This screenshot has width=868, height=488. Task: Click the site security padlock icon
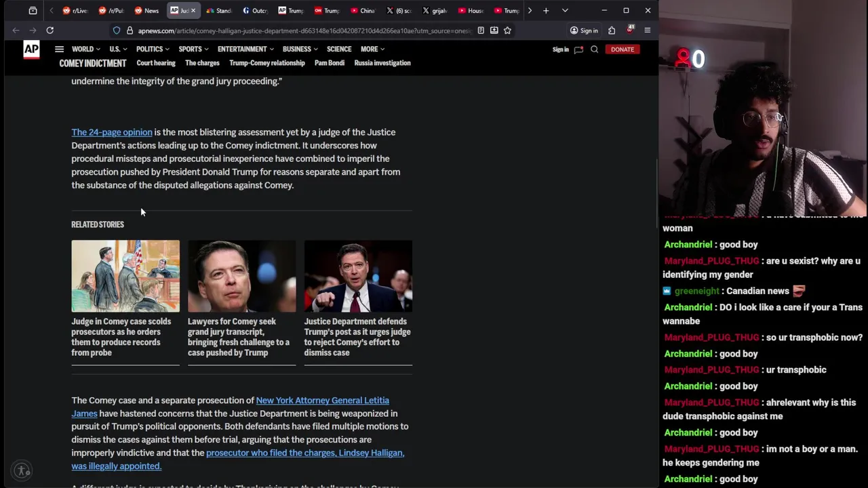coord(130,30)
